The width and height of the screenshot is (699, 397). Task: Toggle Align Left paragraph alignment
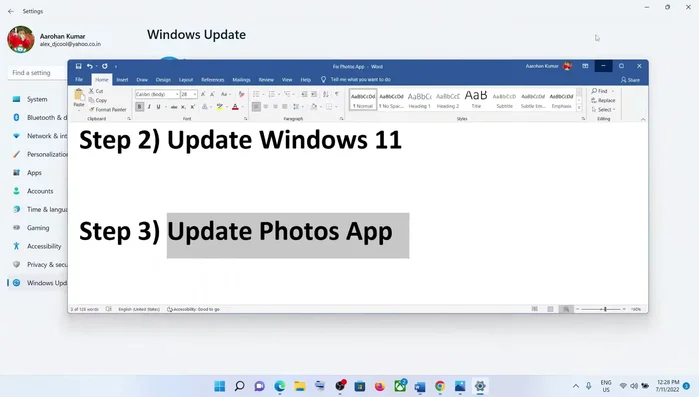[x=256, y=107]
